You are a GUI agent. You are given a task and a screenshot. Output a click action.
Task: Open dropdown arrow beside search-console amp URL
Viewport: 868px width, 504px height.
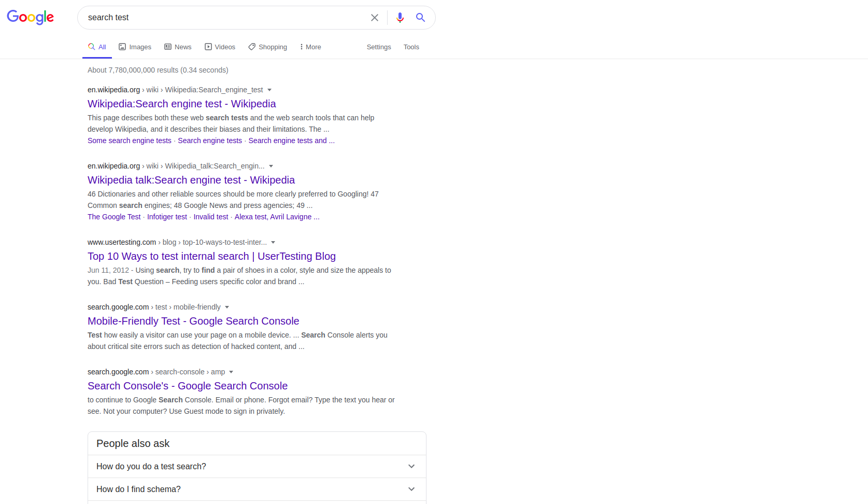[231, 372]
